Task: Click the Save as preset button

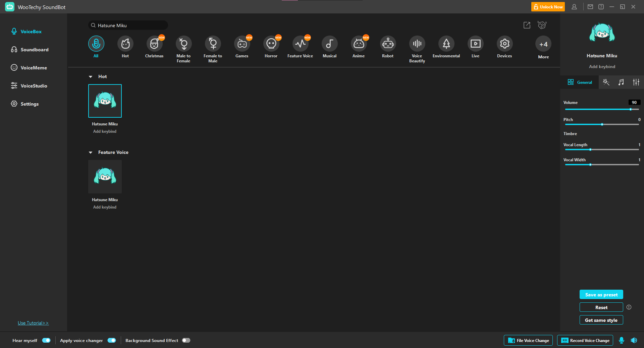Action: tap(601, 295)
